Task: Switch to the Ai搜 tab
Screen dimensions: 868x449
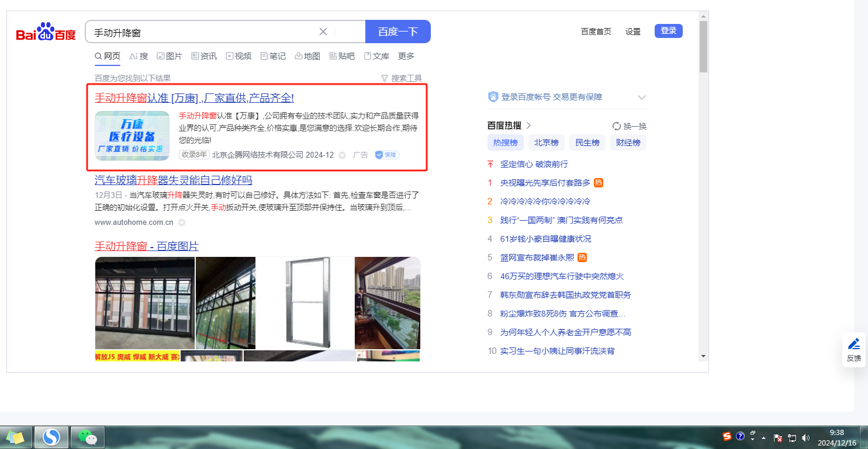Action: (139, 56)
